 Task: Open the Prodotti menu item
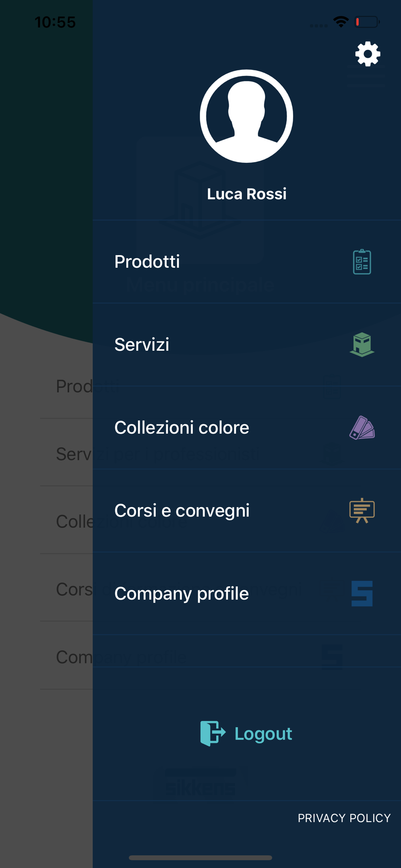coord(147,262)
